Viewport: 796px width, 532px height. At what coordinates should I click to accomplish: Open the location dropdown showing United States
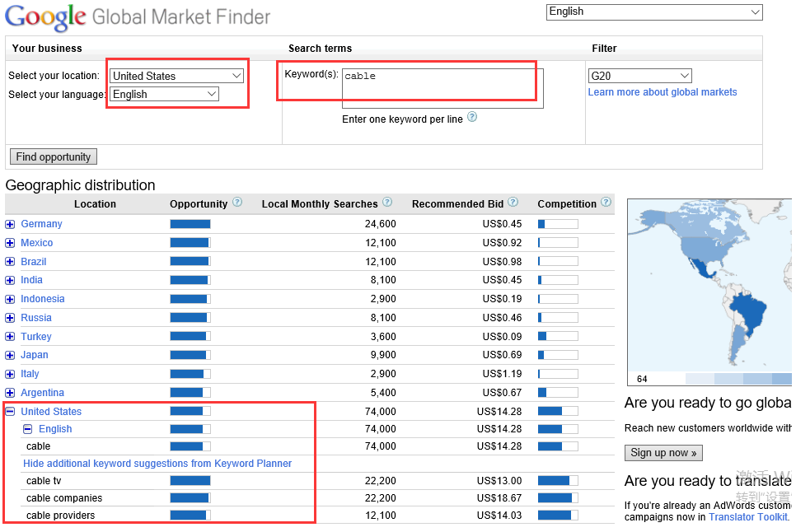[176, 76]
